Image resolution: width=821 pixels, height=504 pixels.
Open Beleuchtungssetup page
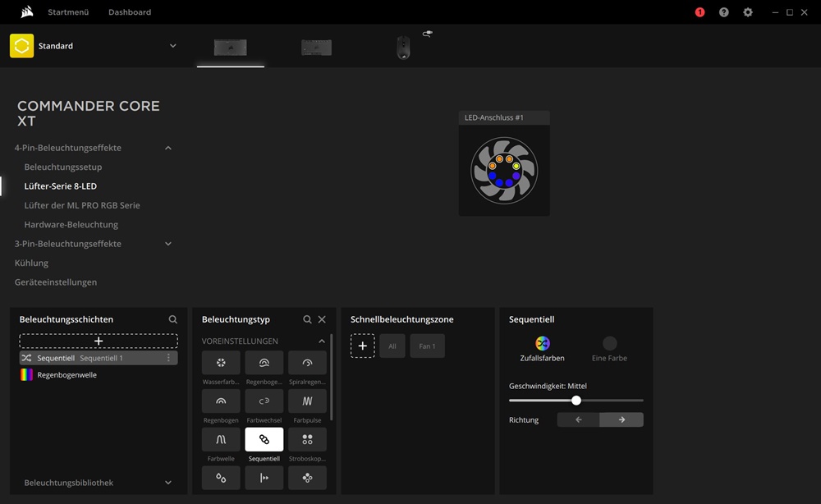[63, 167]
